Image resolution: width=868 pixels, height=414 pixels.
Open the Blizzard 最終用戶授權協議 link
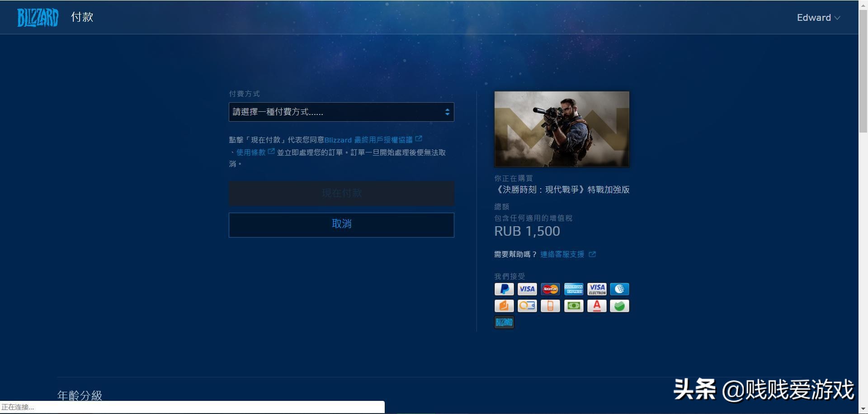tap(368, 140)
